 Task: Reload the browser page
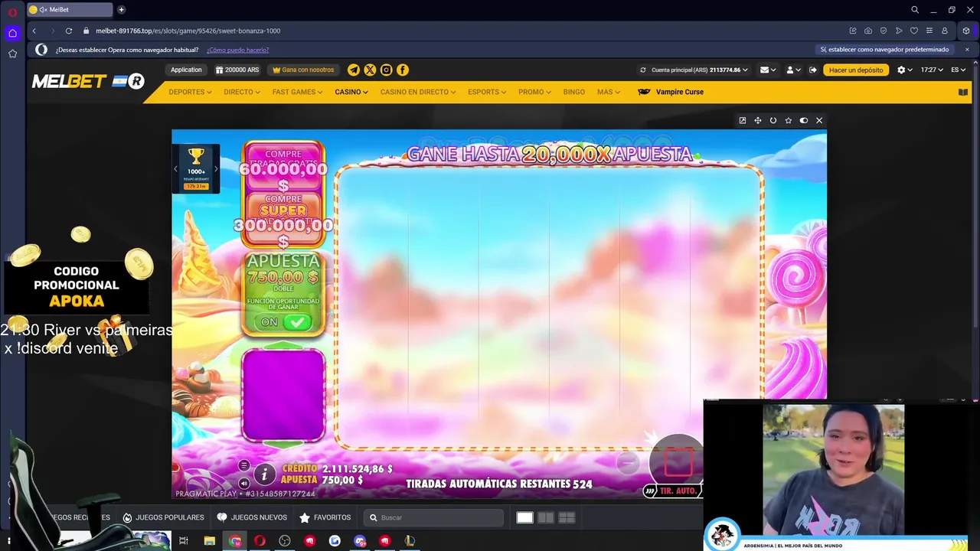69,31
